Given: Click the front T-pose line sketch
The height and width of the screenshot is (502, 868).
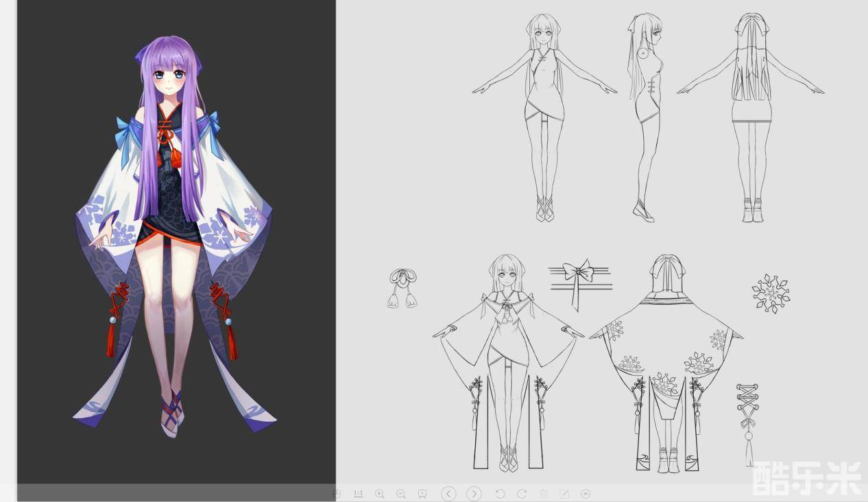Looking at the screenshot, I should (x=544, y=117).
